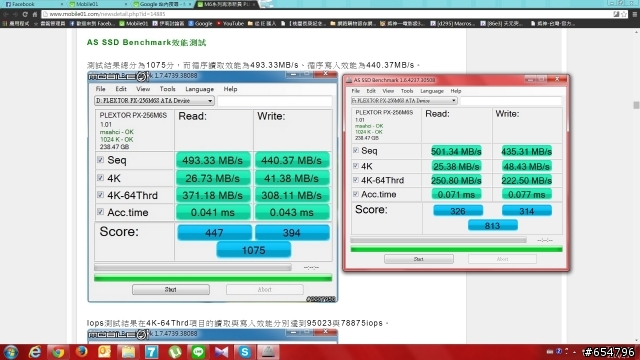Click the 501.34 MB/s Seq read value

click(x=456, y=151)
